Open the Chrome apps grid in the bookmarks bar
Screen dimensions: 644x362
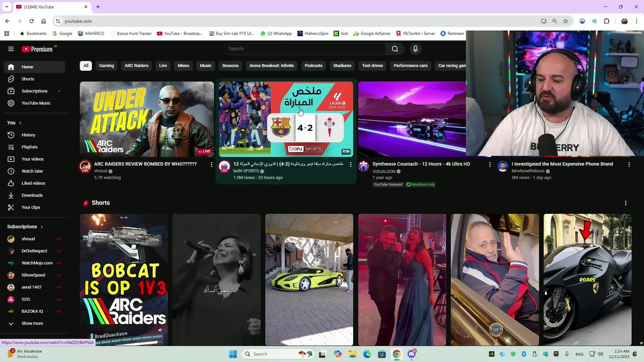coord(7,34)
